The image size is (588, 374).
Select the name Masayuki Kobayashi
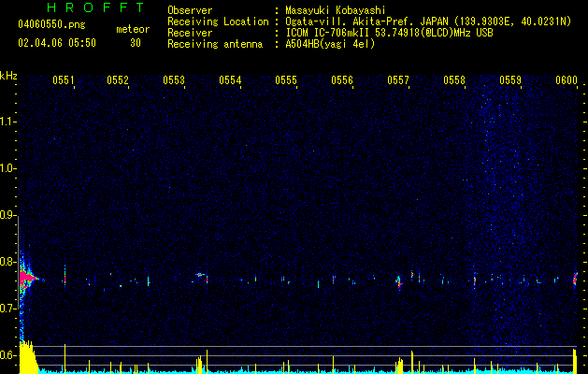coord(336,10)
